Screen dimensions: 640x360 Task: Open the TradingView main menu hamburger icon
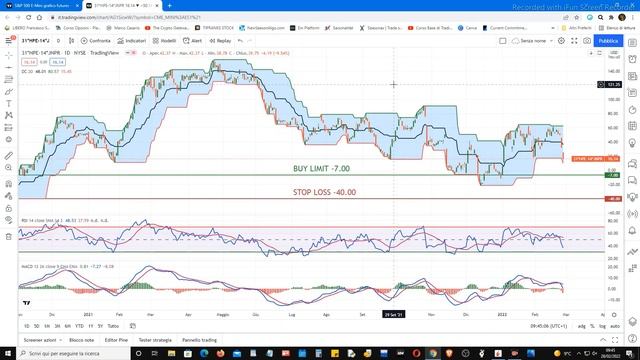pyautogui.click(x=9, y=40)
